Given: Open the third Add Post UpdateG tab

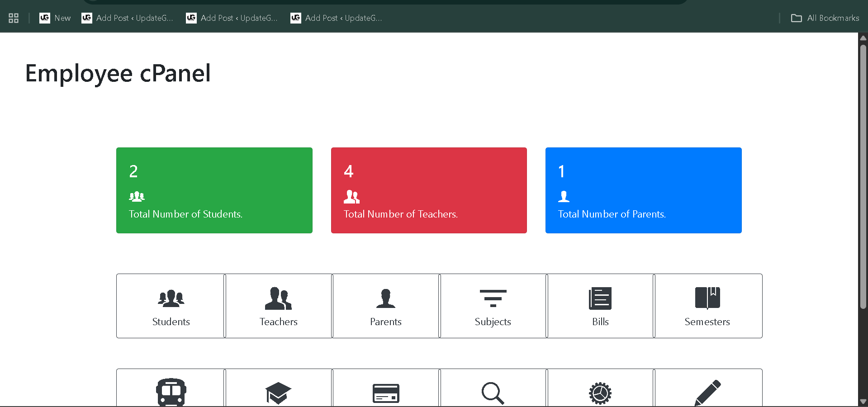Looking at the screenshot, I should 336,18.
